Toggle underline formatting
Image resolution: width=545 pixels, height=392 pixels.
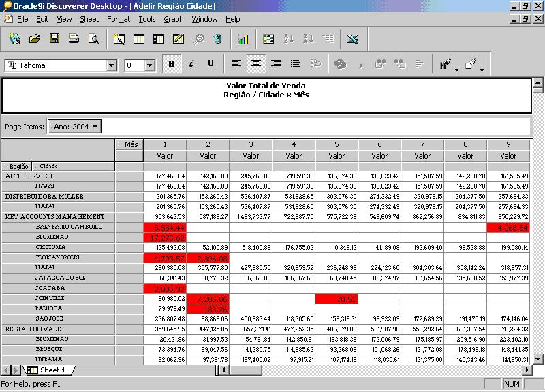pyautogui.click(x=211, y=64)
